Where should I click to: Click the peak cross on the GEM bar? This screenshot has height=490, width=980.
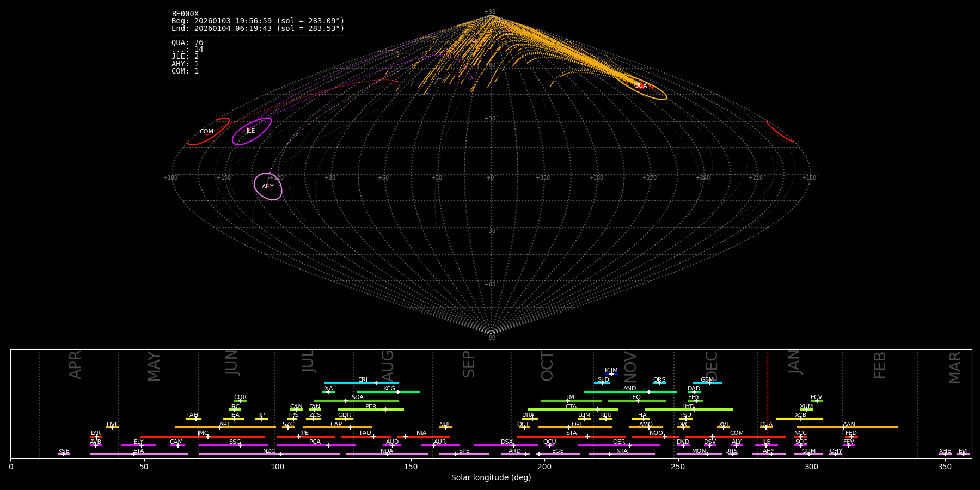tap(709, 383)
